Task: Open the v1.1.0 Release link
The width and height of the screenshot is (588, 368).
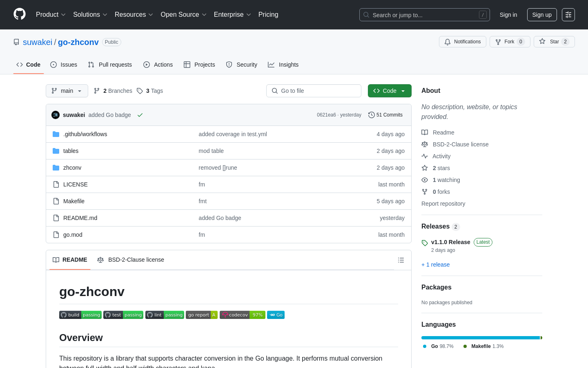Action: click(x=451, y=242)
